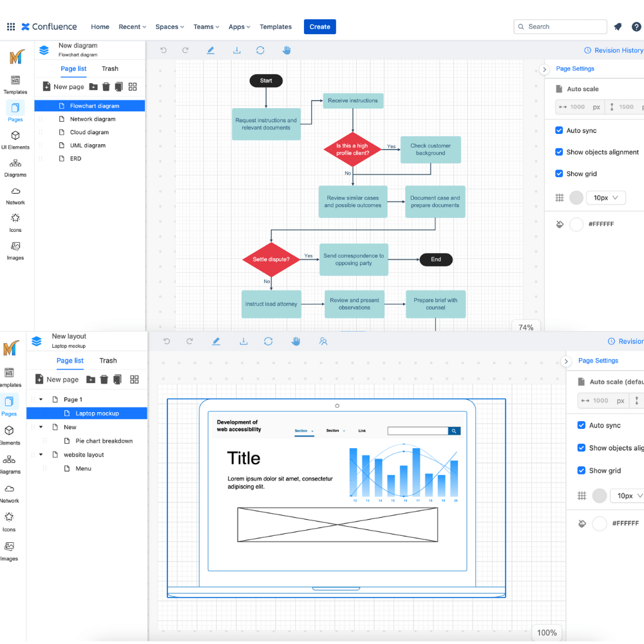Uncheck Auto sync in top Page Settings
Screen dimensions: 644x644
[x=558, y=130]
